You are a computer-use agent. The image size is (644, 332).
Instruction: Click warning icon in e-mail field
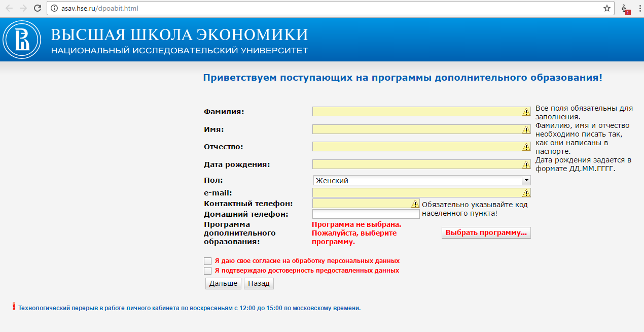pos(526,193)
